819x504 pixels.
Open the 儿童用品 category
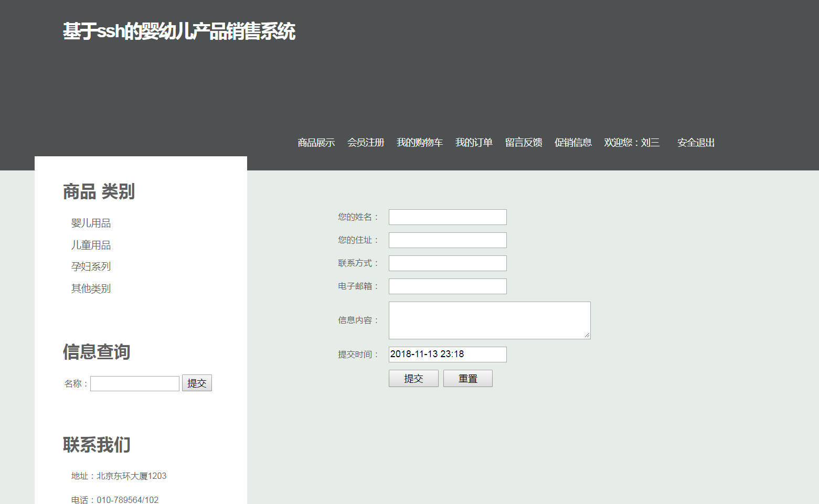pos(91,245)
